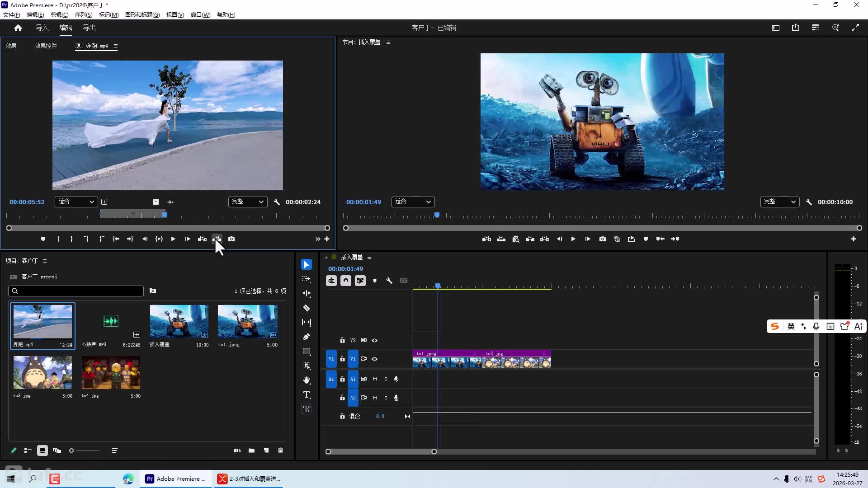The width and height of the screenshot is (868, 488).
Task: Open the Quick Export share icon
Action: coord(796,28)
